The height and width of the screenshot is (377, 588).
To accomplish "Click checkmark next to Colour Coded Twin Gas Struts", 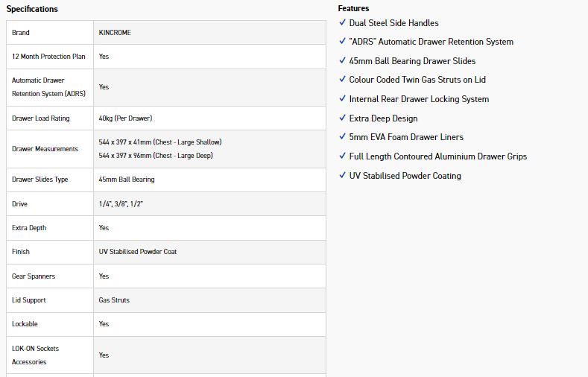I will tap(342, 80).
